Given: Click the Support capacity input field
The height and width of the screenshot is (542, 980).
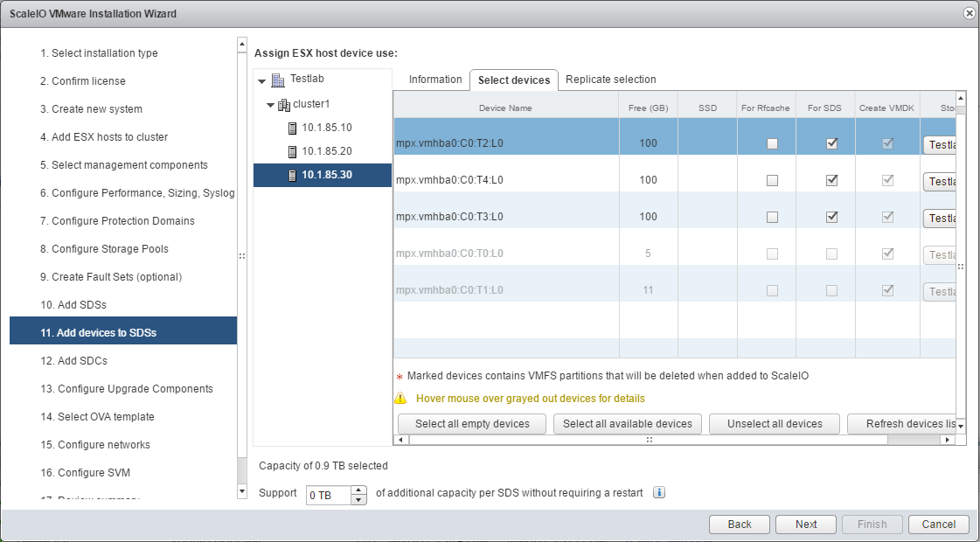Looking at the screenshot, I should pyautogui.click(x=328, y=495).
